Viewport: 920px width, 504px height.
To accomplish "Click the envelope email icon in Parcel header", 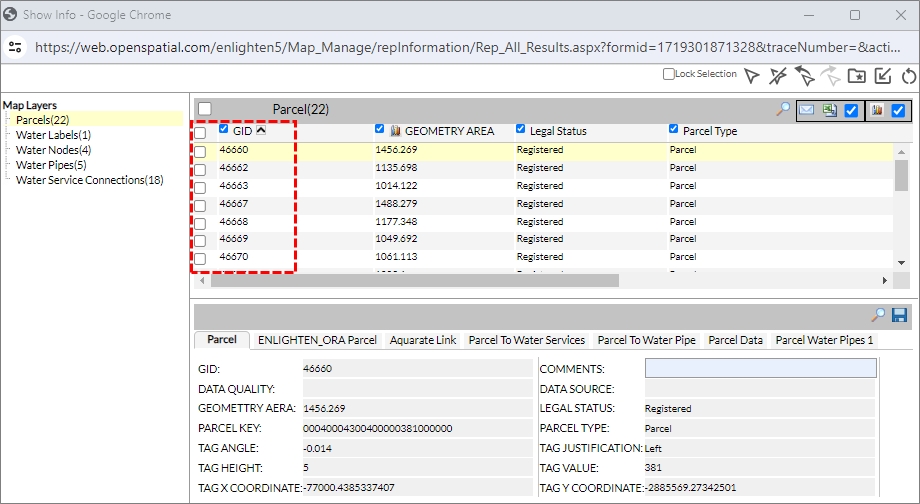I will click(x=807, y=110).
